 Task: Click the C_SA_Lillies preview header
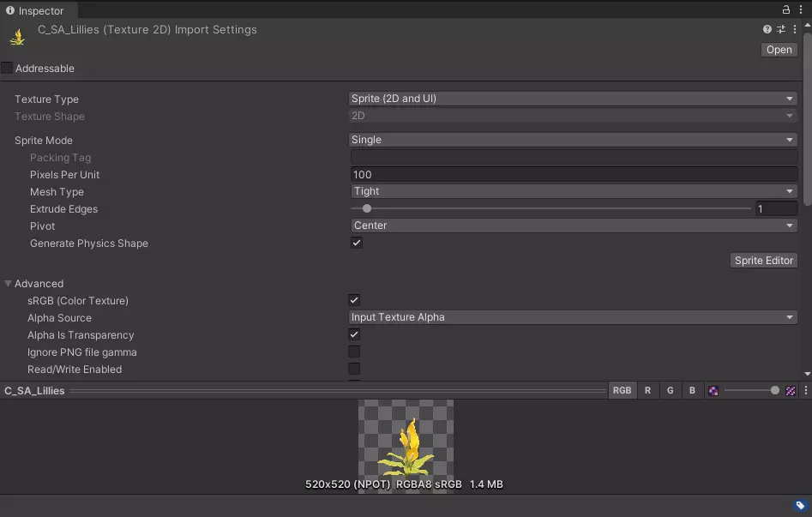pos(34,391)
